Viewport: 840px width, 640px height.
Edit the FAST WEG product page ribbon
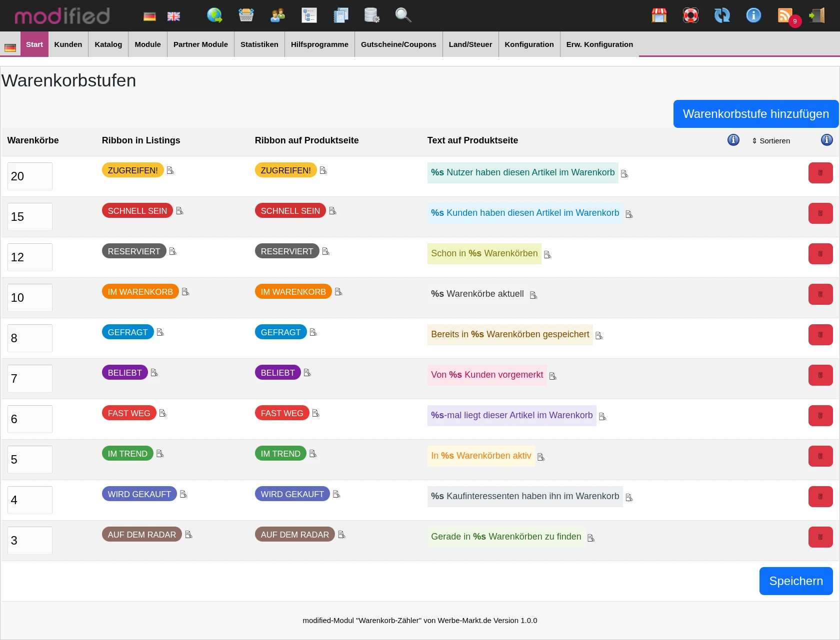click(315, 413)
